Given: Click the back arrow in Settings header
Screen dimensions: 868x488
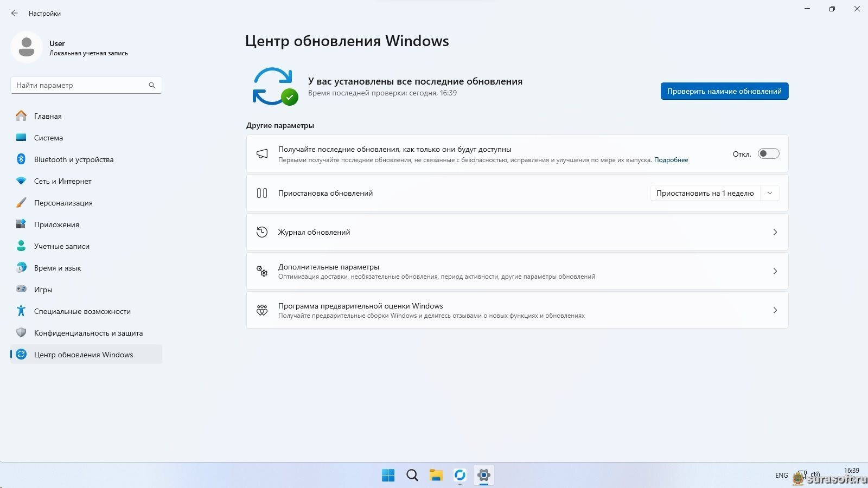Looking at the screenshot, I should click(x=15, y=13).
